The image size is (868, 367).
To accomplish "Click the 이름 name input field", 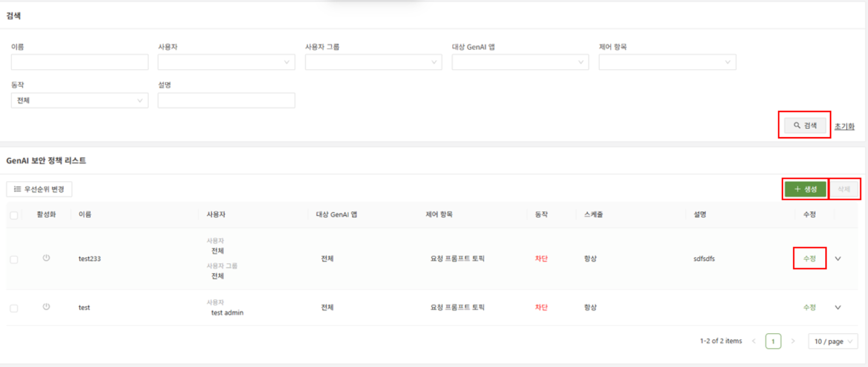I will [79, 62].
